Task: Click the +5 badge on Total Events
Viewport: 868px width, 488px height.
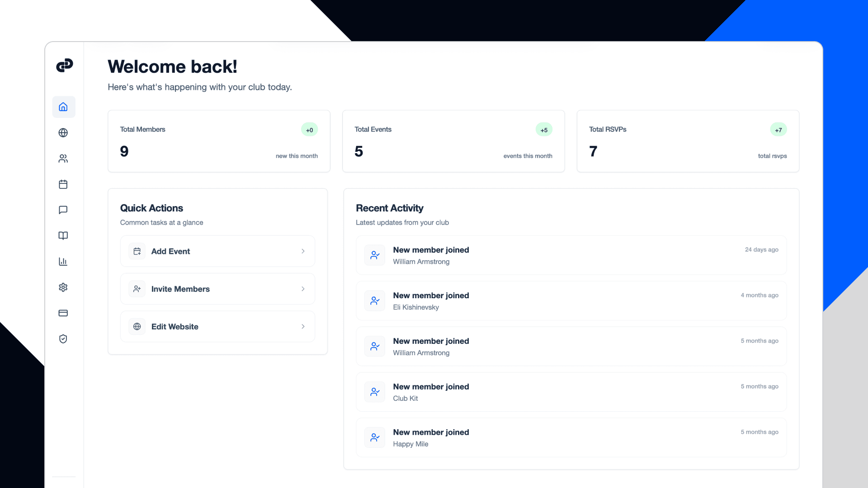Action: point(544,129)
